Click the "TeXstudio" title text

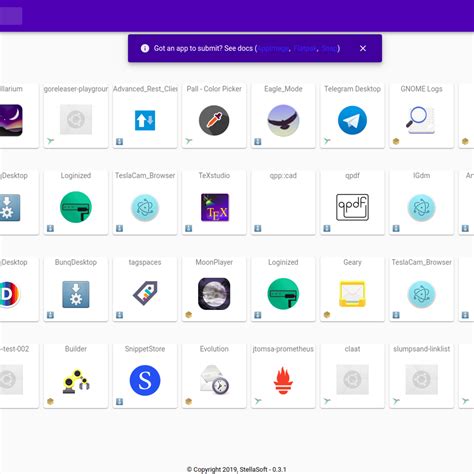[x=214, y=176]
